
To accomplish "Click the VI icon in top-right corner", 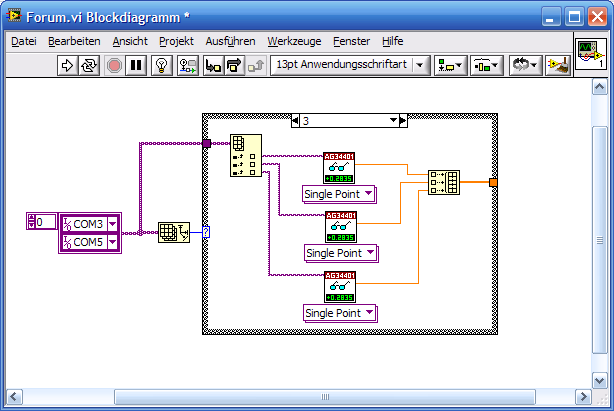I will [x=591, y=54].
